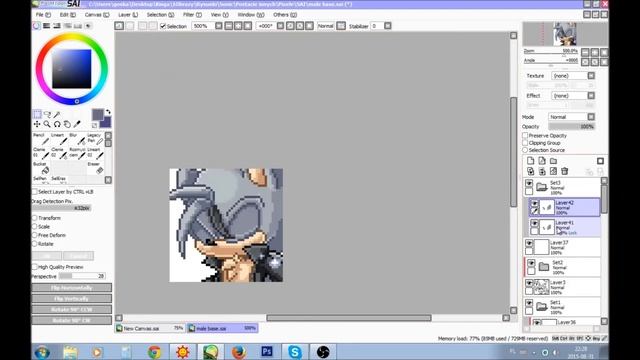Viewport: 640px width, 360px height.
Task: Hide the Layer42 visibility eye
Action: (x=534, y=203)
